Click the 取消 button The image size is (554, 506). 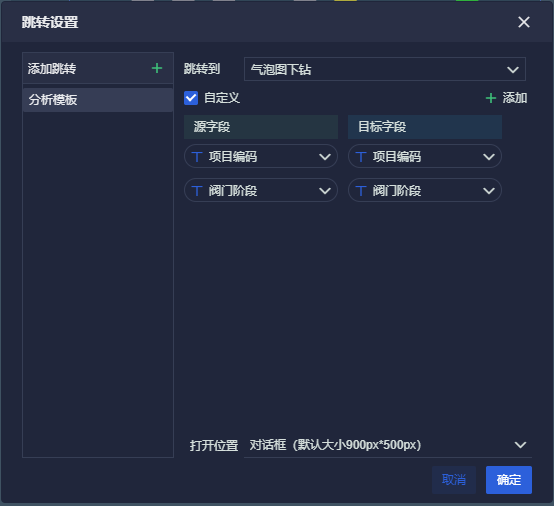pos(454,480)
